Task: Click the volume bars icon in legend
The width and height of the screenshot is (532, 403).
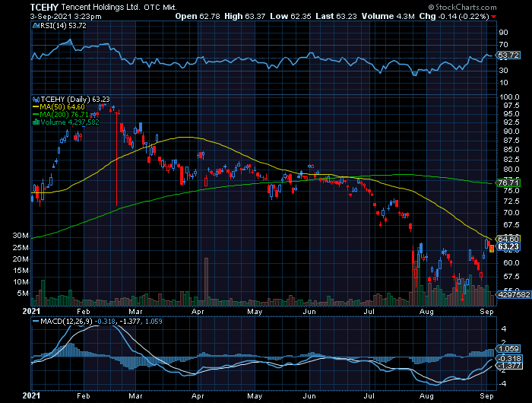Action: pos(36,122)
